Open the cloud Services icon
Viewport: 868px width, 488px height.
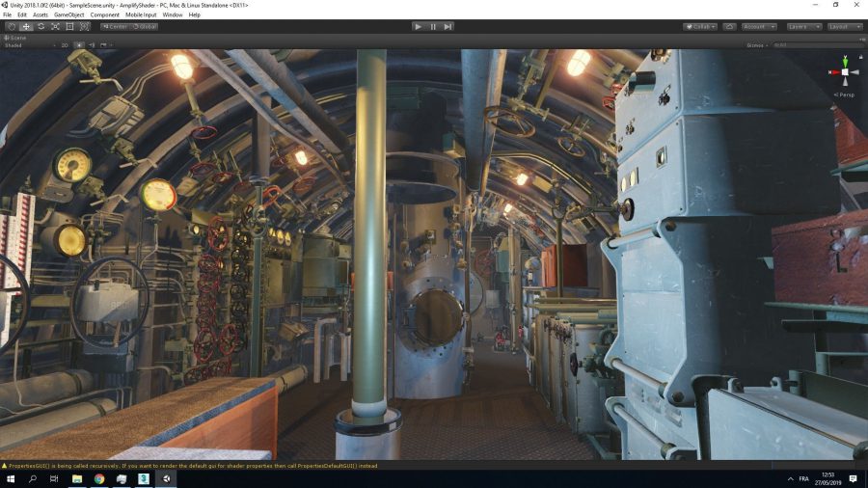click(x=729, y=26)
